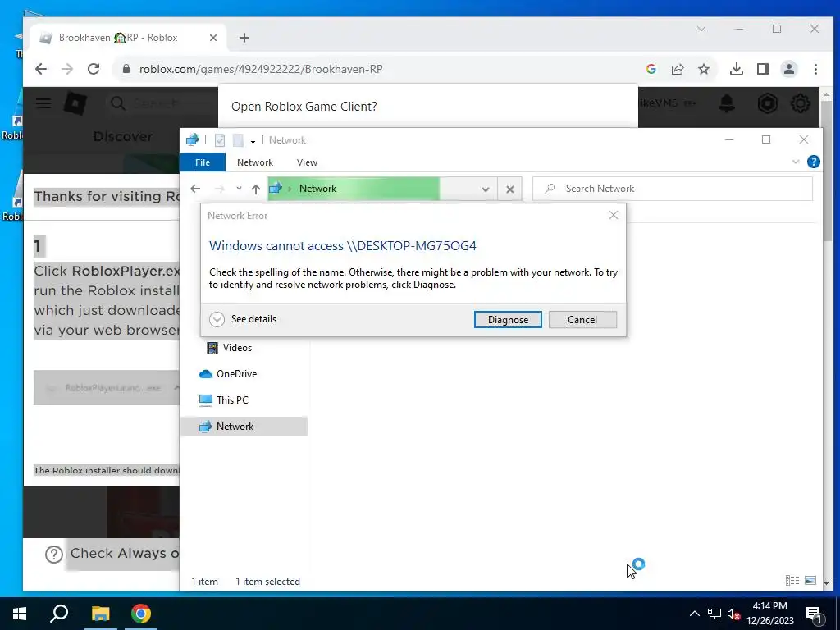Click the Search Network field
This screenshot has width=840, height=630.
pos(673,189)
